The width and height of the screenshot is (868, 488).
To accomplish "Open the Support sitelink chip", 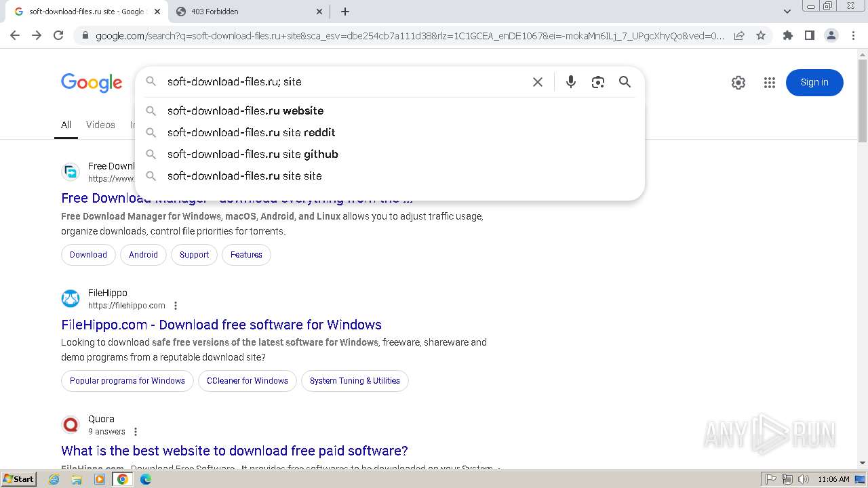I will click(194, 255).
